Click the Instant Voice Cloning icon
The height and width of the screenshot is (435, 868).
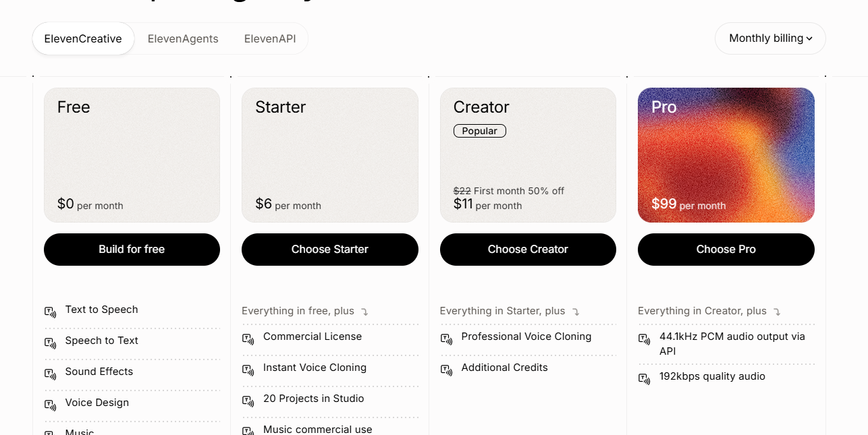point(248,370)
